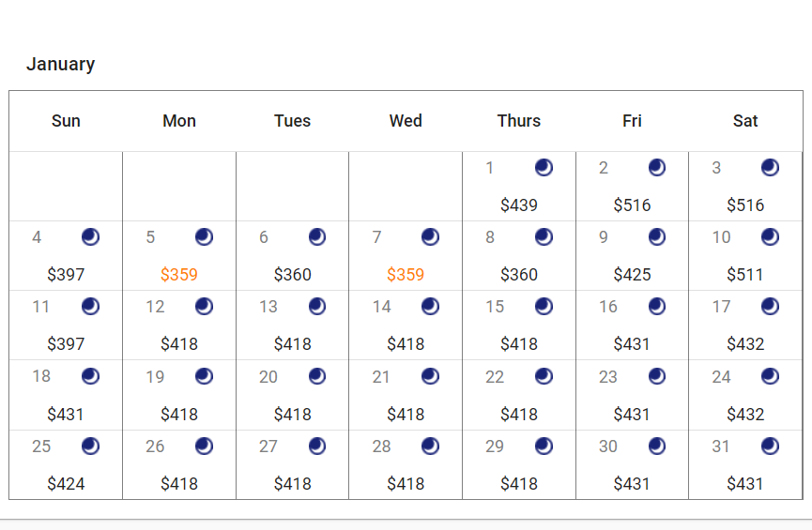Click the Sun column header

coord(66,121)
